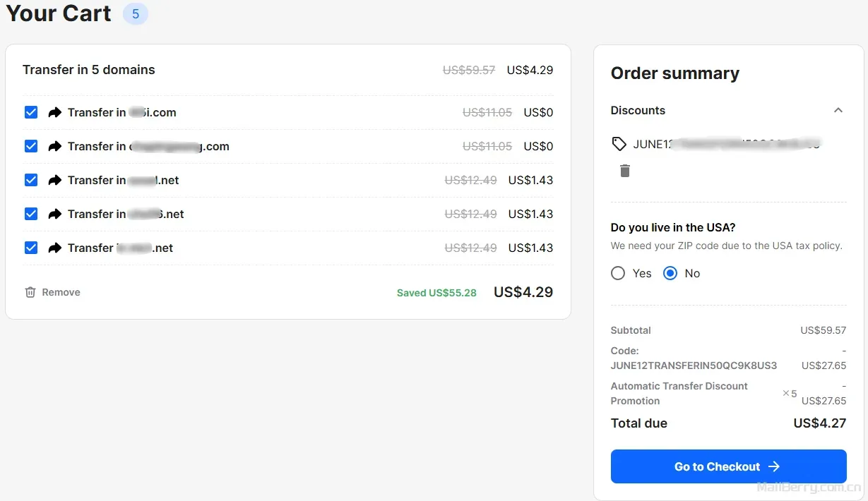The width and height of the screenshot is (868, 501).
Task: Click the transfer arrow icon on second .com row
Action: tap(55, 146)
